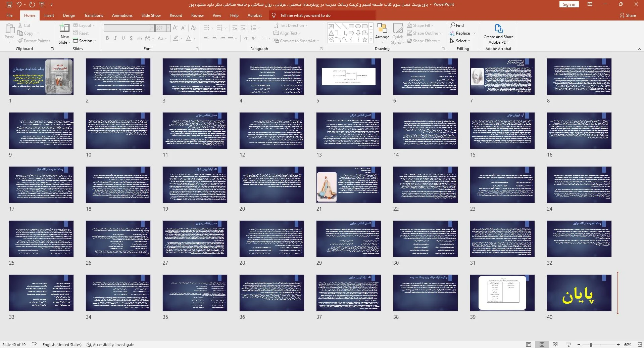Viewport: 644px width, 348px height.
Task: Click the Share button
Action: point(628,15)
